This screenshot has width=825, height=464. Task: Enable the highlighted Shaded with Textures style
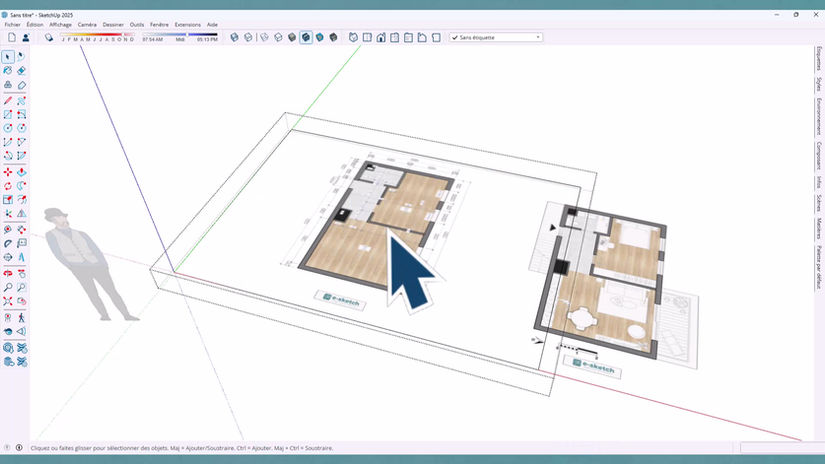tap(306, 37)
